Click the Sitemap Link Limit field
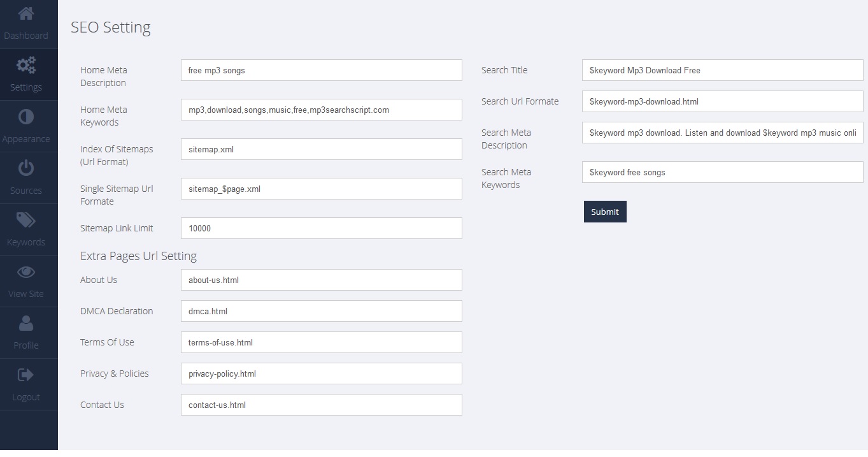Image resolution: width=868 pixels, height=457 pixels. coord(321,228)
